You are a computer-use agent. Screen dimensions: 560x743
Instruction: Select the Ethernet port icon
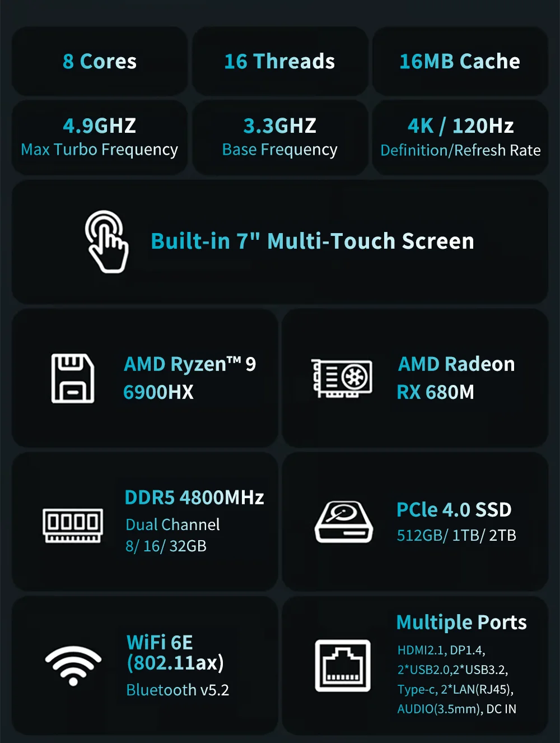click(x=343, y=666)
